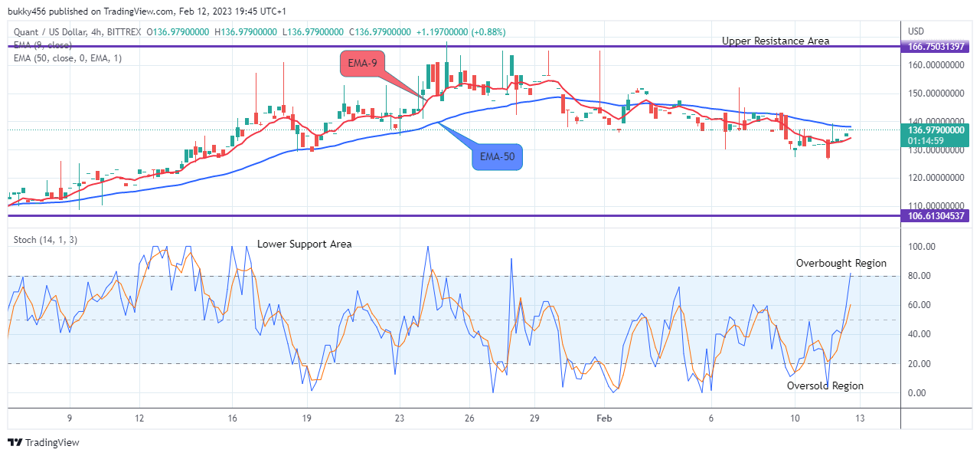Click the 'Feb' date axis label
The height and width of the screenshot is (456, 980).
coord(605,418)
